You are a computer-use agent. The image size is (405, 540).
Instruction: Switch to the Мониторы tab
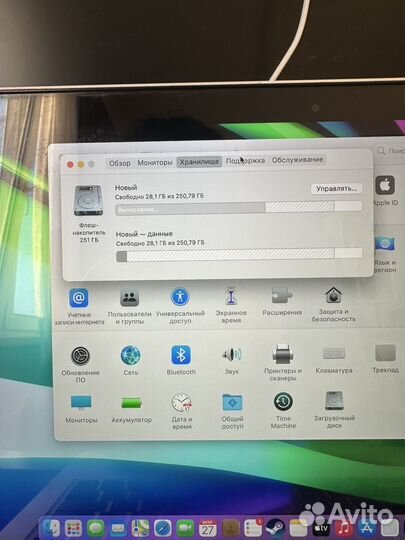click(x=155, y=163)
